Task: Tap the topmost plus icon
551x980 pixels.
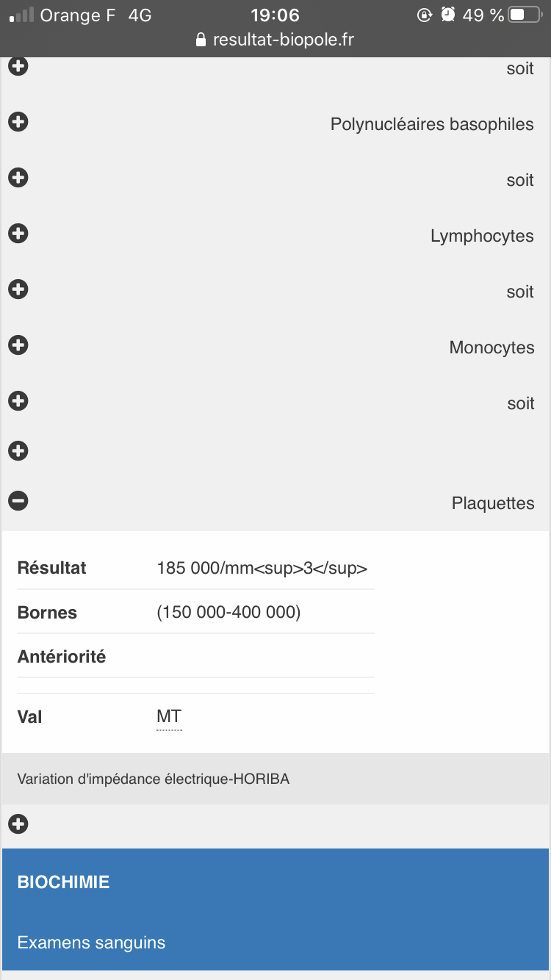Action: [18, 66]
